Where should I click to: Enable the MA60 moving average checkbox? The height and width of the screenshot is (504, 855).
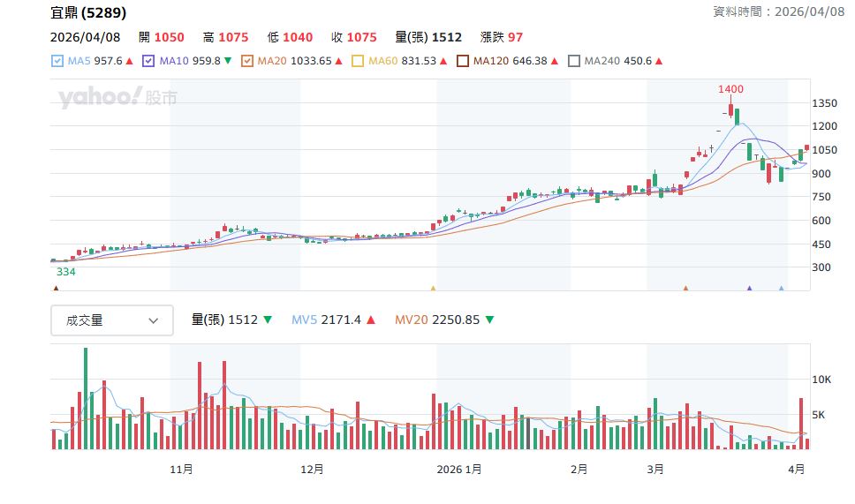click(x=358, y=61)
